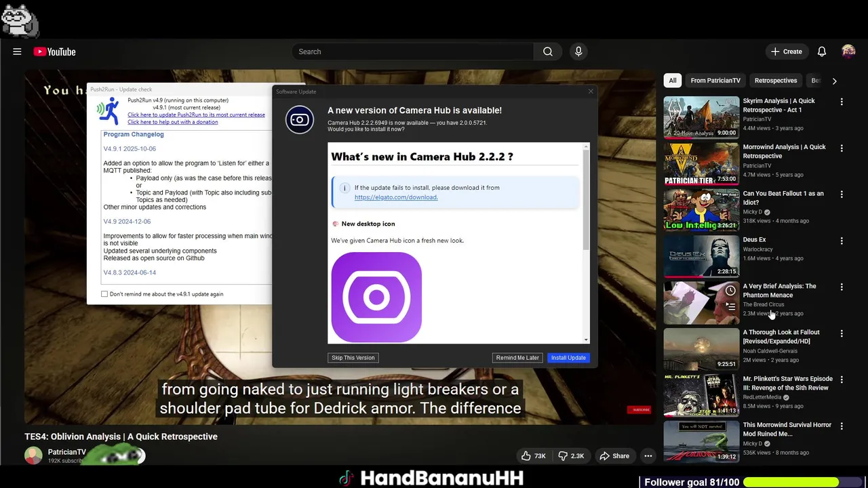Open options for Deus Ex video

coord(842,241)
